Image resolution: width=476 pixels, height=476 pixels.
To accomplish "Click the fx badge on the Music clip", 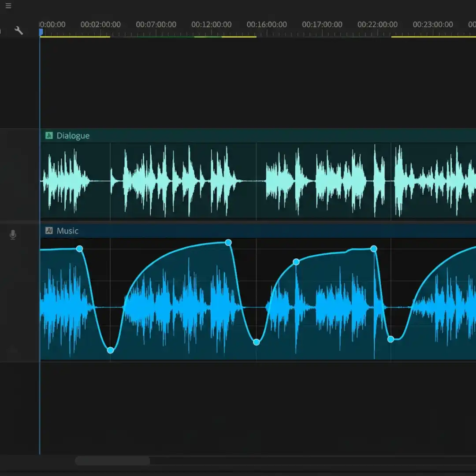I will 49,231.
